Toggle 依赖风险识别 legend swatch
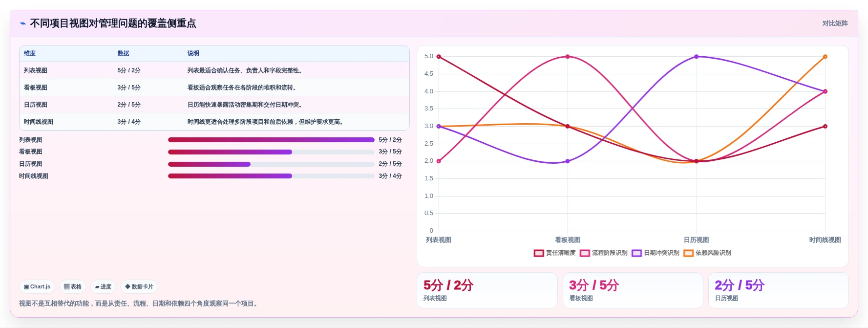This screenshot has height=328, width=868. click(x=688, y=253)
